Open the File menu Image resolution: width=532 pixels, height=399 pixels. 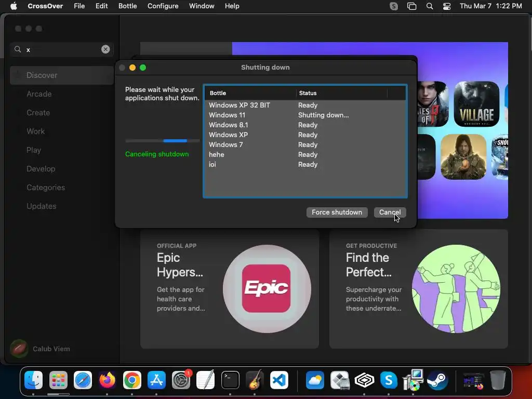tap(79, 6)
